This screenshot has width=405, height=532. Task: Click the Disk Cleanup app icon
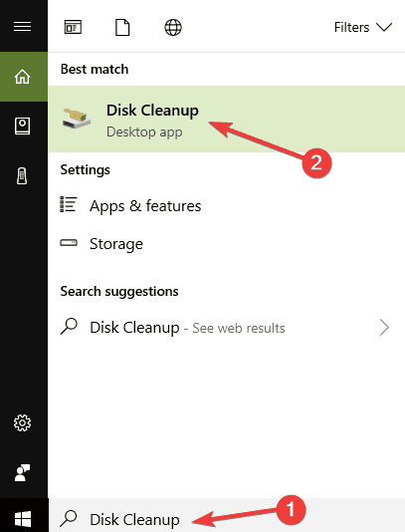click(77, 118)
